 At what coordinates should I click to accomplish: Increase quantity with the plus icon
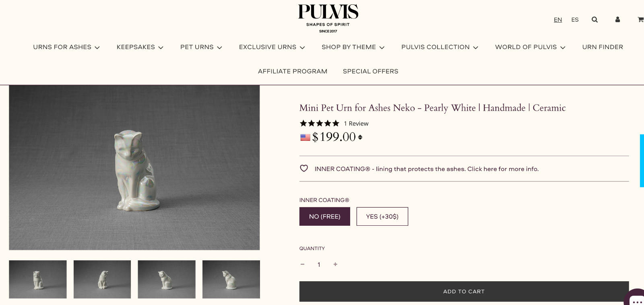tap(335, 264)
